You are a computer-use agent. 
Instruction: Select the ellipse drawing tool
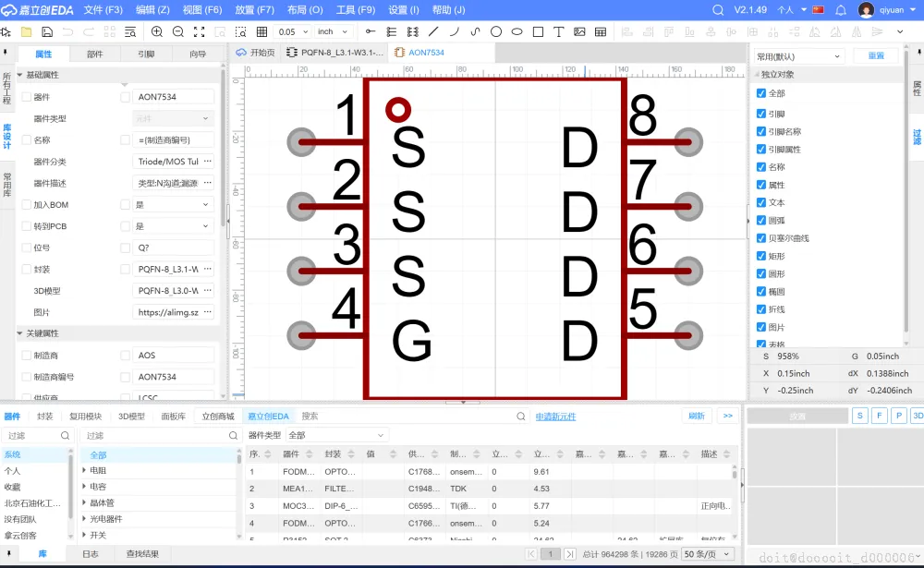[516, 31]
